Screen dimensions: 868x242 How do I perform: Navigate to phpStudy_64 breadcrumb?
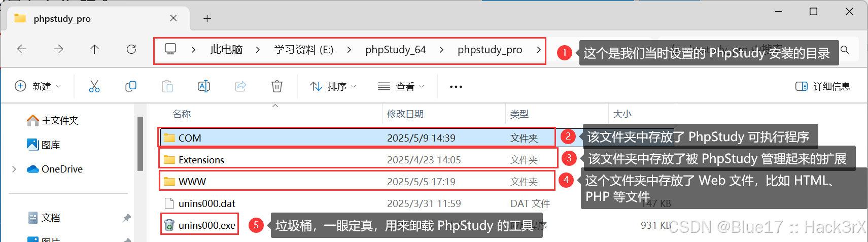pyautogui.click(x=395, y=50)
